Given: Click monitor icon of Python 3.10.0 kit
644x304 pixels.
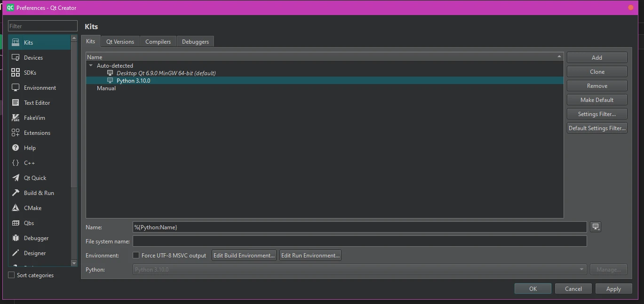Looking at the screenshot, I should [x=110, y=80].
